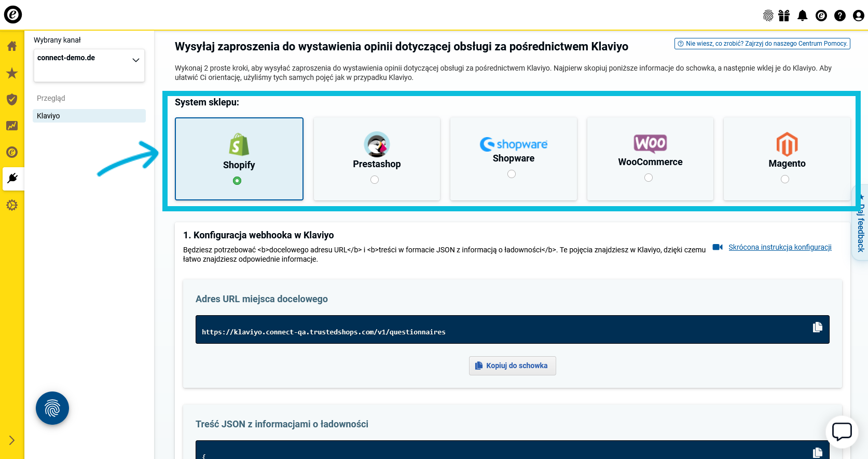The height and width of the screenshot is (459, 868).
Task: Click the round blue fingerprint floating button
Action: tap(52, 408)
